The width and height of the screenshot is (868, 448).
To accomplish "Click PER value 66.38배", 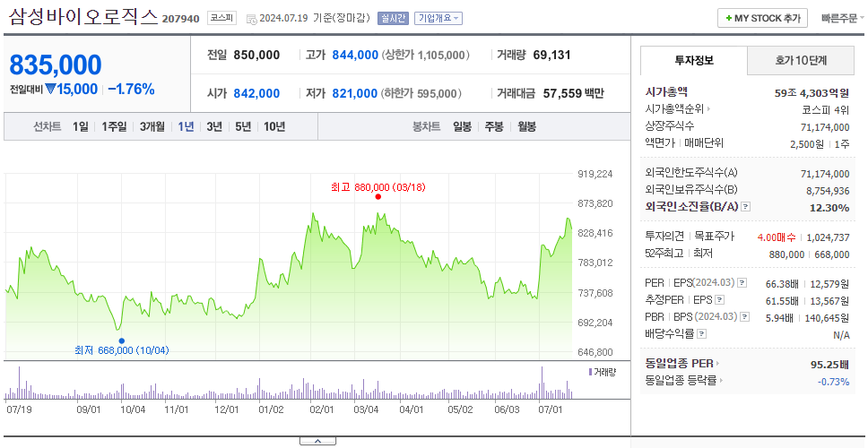I will (x=782, y=284).
